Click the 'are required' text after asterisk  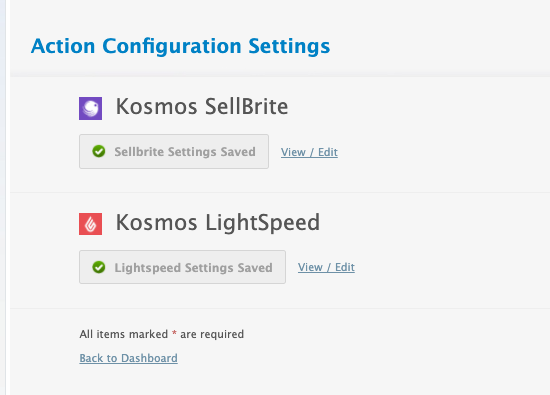point(212,334)
